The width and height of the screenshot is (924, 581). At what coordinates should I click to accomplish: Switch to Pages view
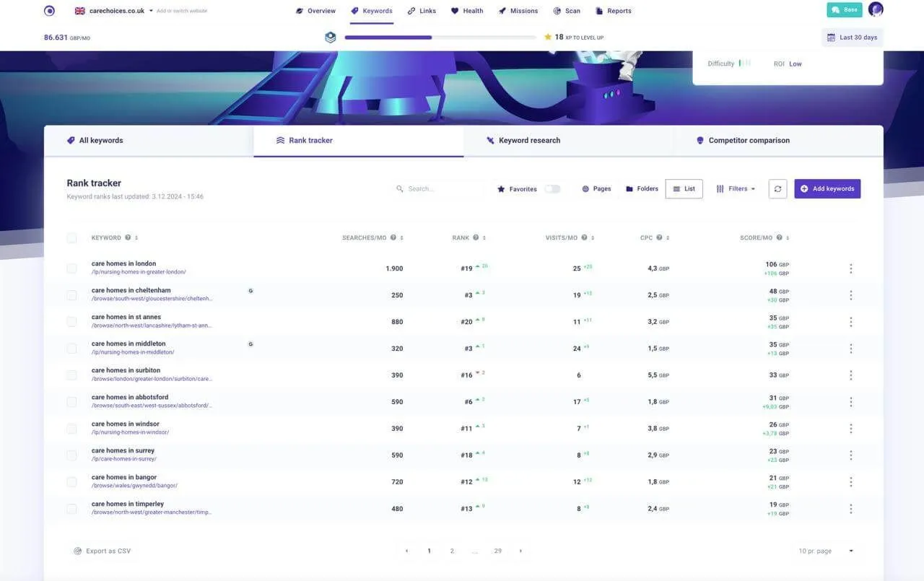(x=596, y=189)
